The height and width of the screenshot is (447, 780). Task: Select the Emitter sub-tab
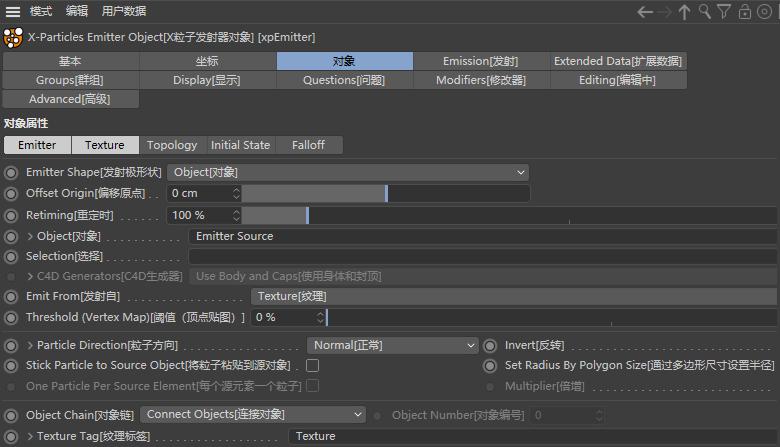click(37, 145)
